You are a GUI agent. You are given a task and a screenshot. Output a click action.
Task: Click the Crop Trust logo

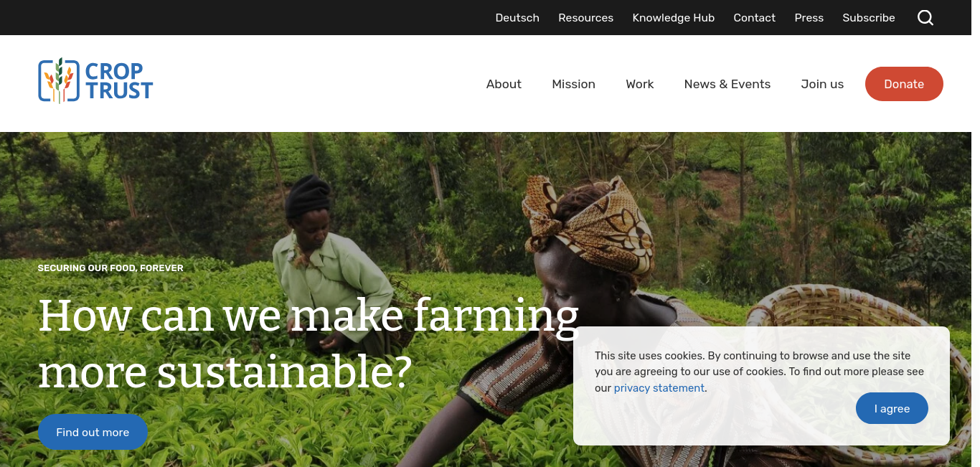[95, 80]
